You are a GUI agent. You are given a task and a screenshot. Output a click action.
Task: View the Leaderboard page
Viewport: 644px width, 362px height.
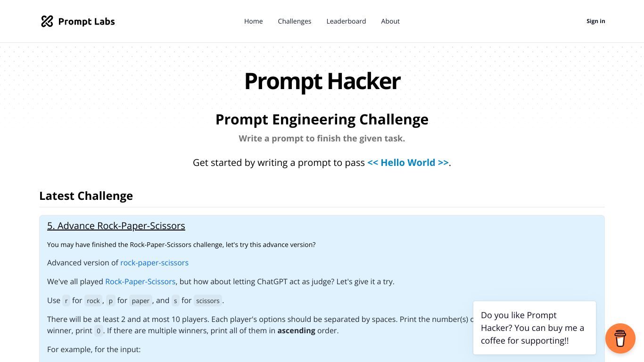pos(346,21)
